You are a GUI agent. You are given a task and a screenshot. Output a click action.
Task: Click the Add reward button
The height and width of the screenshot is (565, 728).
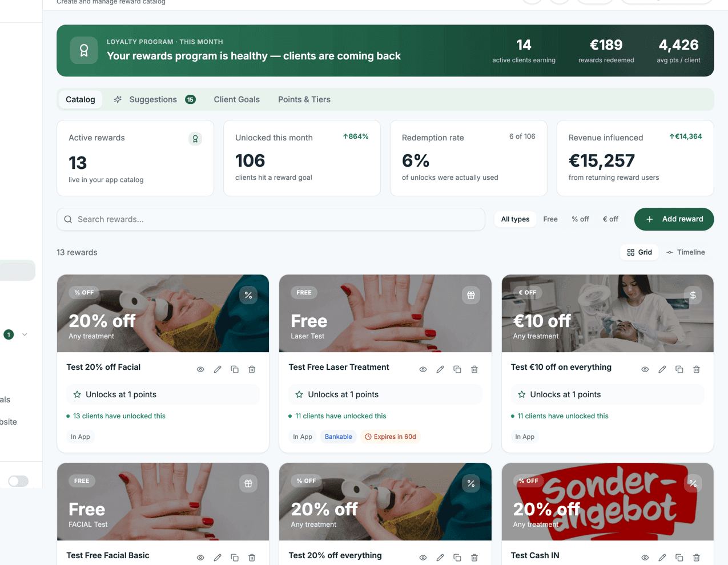pos(674,219)
